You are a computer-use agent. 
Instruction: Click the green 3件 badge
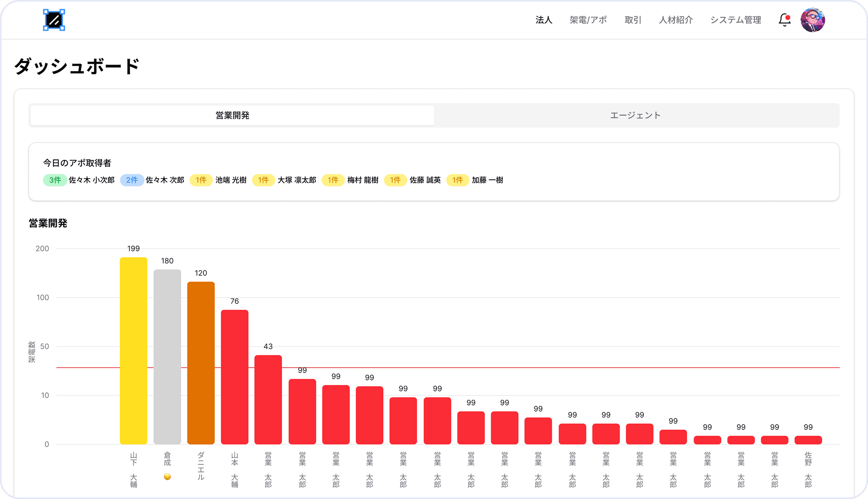pos(55,180)
